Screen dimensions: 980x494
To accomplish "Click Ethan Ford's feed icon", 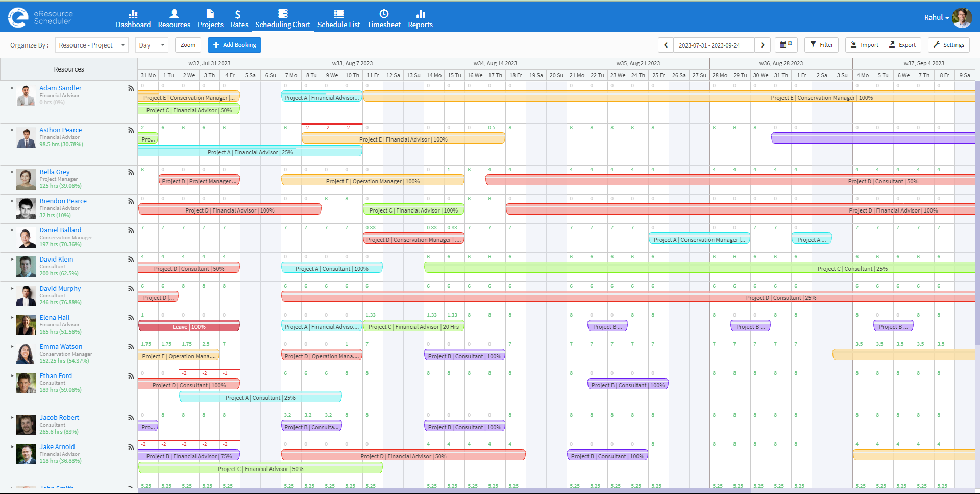I will pos(131,376).
